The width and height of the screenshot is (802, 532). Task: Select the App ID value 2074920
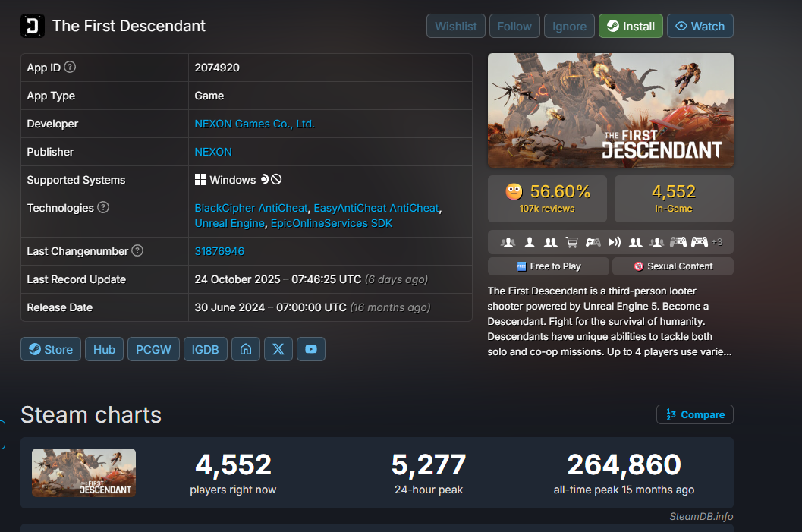tap(217, 68)
